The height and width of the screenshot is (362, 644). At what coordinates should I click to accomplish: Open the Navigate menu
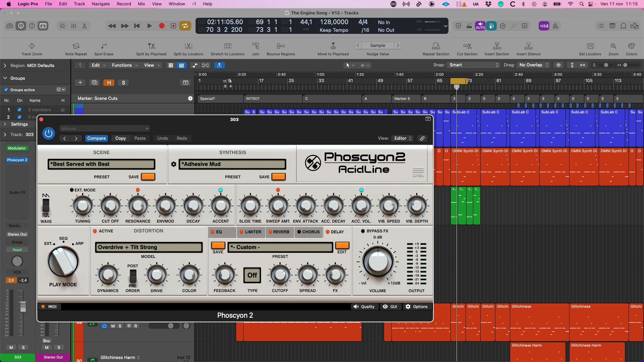101,4
